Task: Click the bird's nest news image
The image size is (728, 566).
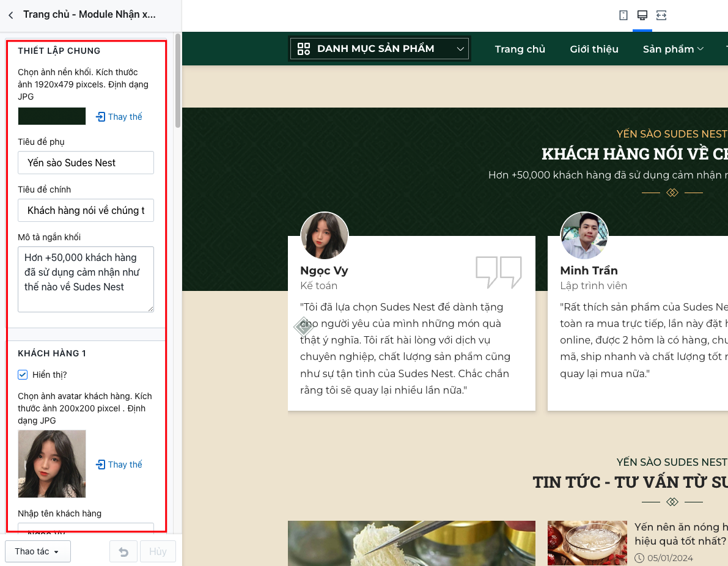Action: click(411, 543)
